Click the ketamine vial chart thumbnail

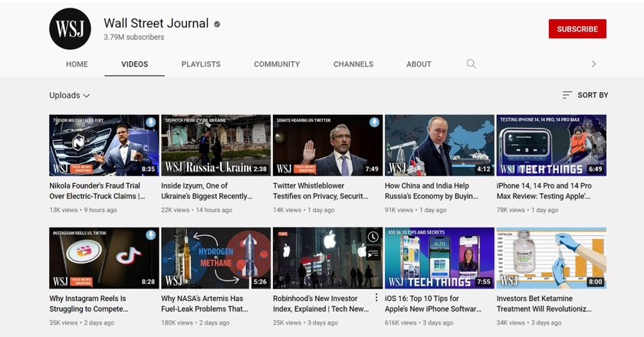coord(551,258)
